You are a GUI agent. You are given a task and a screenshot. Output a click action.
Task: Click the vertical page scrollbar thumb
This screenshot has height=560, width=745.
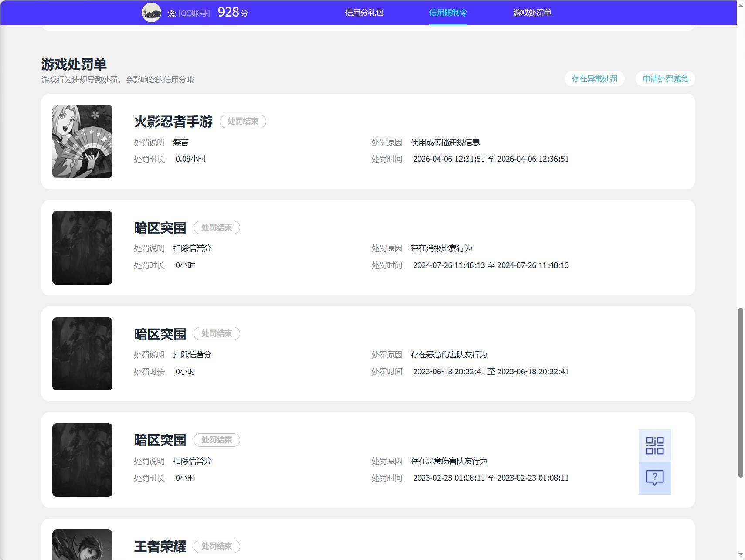point(741,393)
